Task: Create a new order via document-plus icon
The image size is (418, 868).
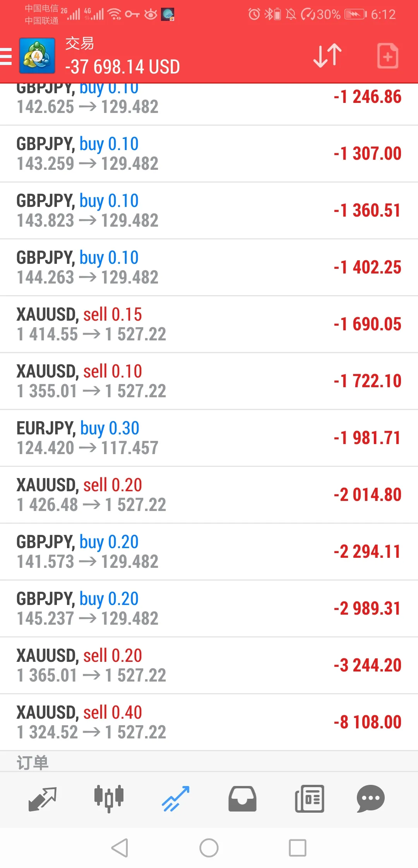Action: click(387, 56)
